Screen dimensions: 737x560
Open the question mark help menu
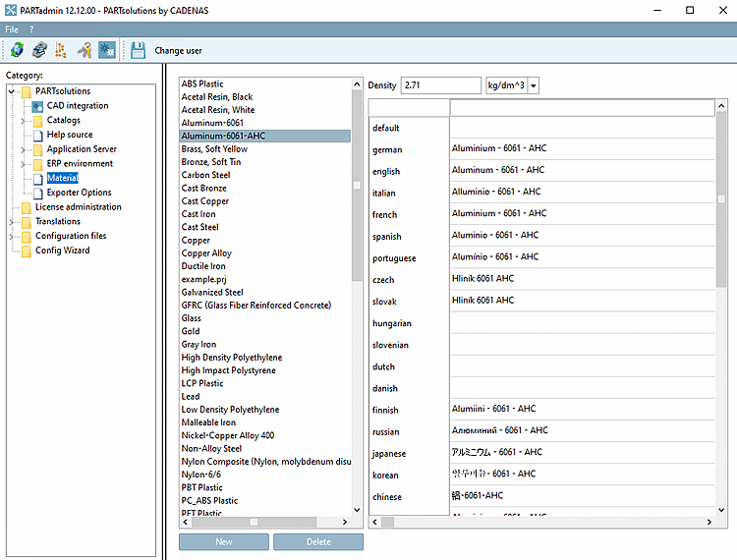(31, 29)
